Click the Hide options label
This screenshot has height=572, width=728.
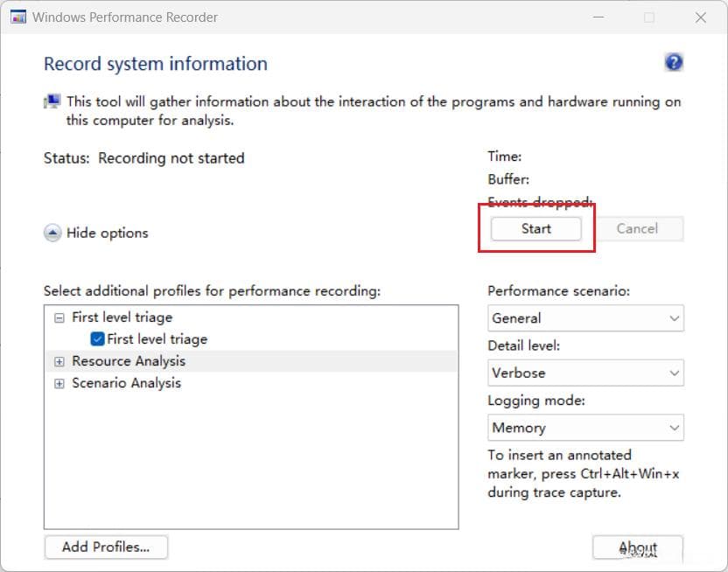(108, 233)
